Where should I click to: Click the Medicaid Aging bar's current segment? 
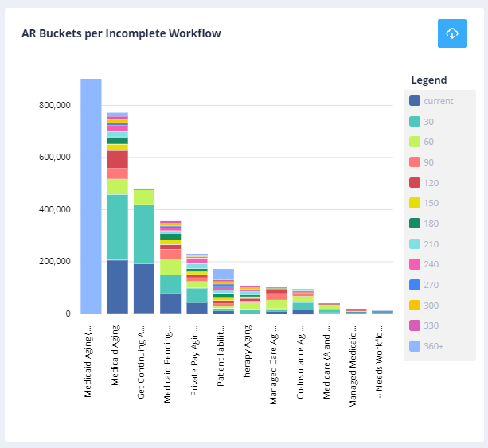[x=118, y=286]
